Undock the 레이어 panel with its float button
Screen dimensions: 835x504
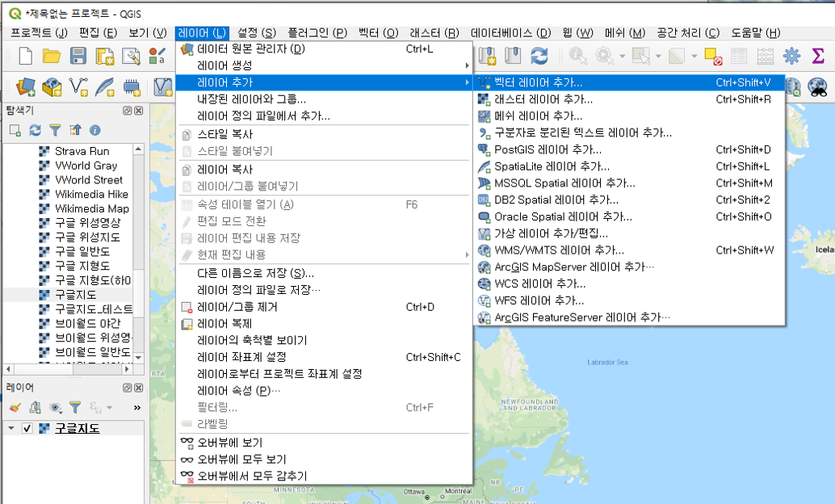click(127, 388)
